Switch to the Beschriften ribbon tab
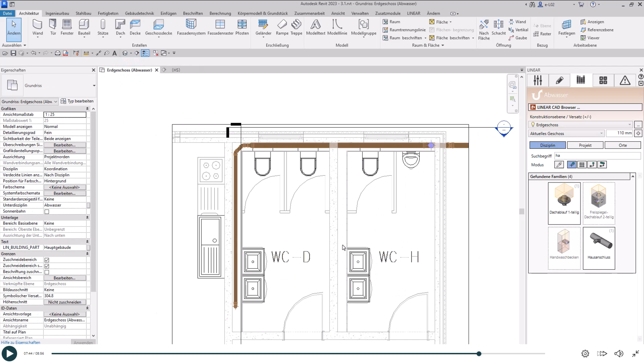This screenshot has height=363, width=644. click(193, 13)
